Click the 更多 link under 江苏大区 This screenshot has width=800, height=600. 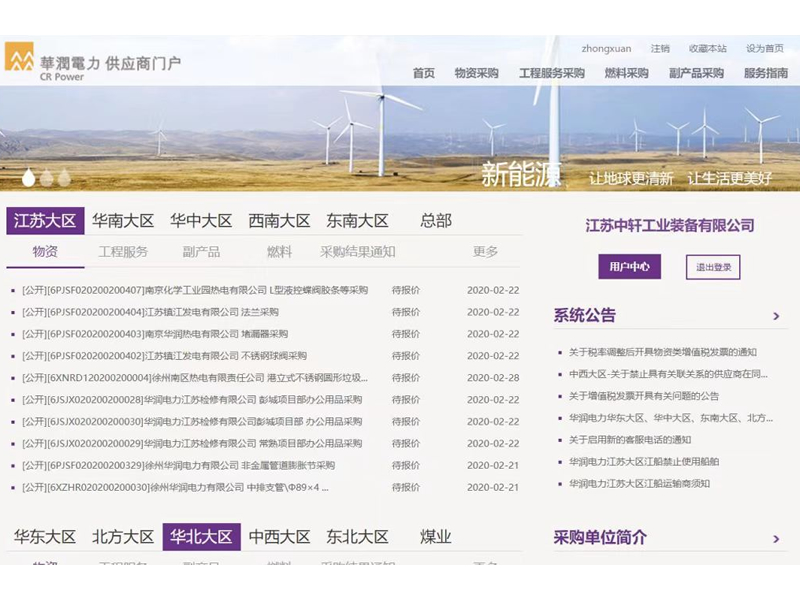485,252
